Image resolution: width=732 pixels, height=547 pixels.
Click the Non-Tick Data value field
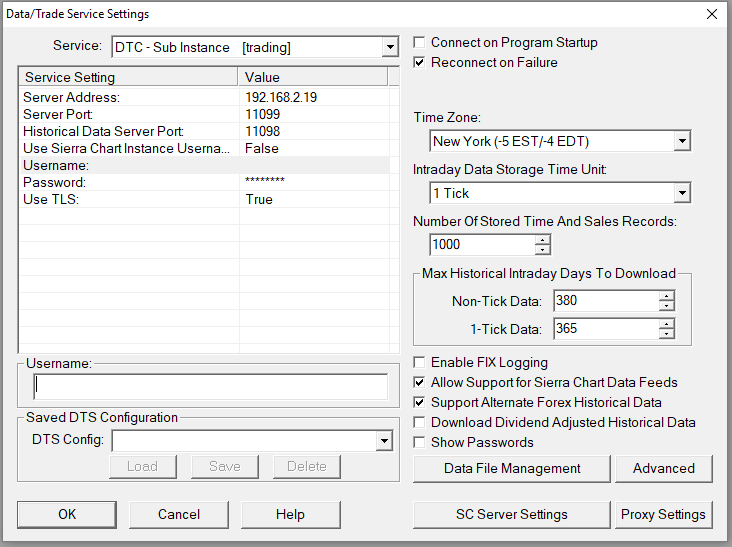point(606,301)
